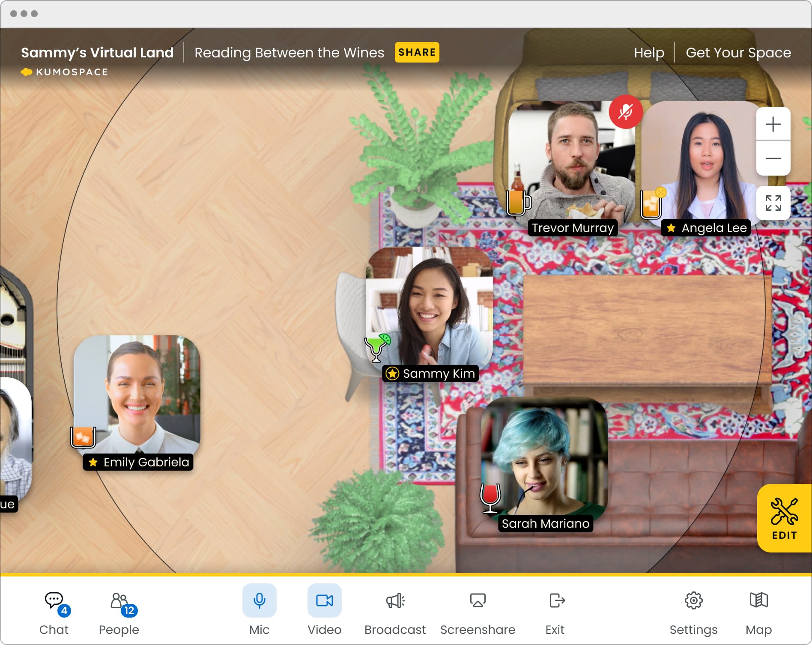Open Get Your Space
812x645 pixels.
[x=738, y=52]
